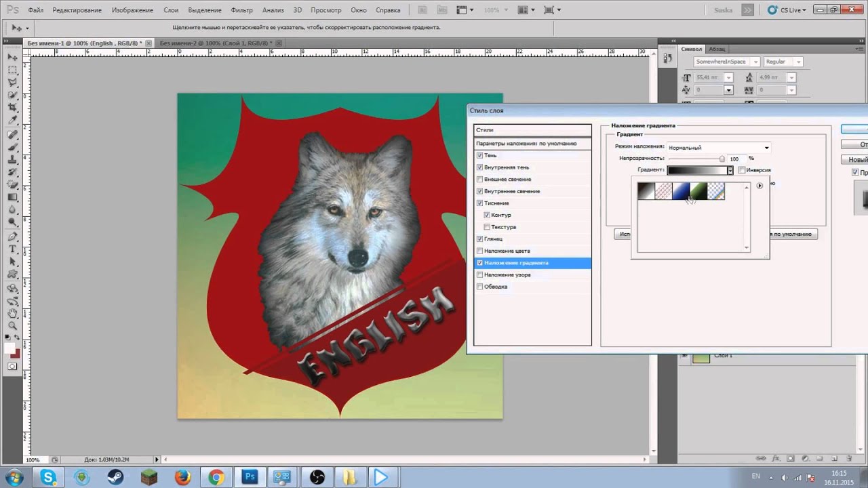
Task: Click the Новый стиль button
Action: tap(857, 160)
